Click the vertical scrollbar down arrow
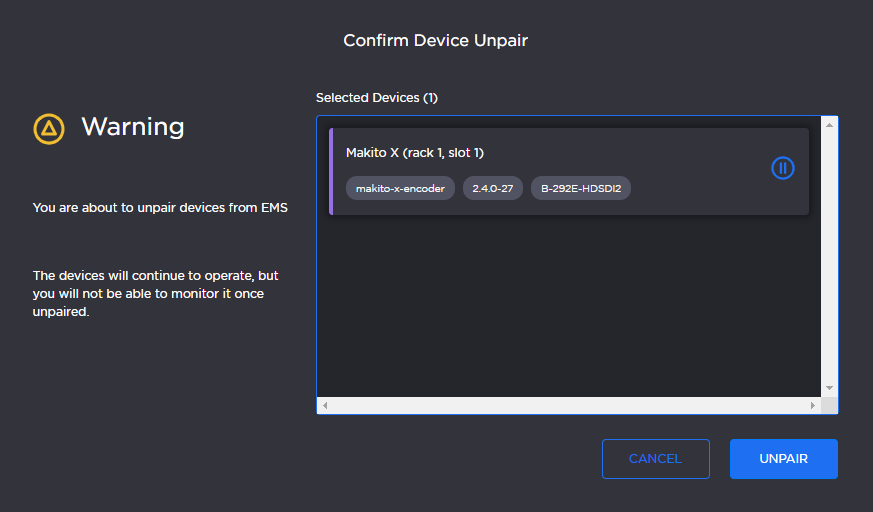Screen dimensions: 873x512 829,388
